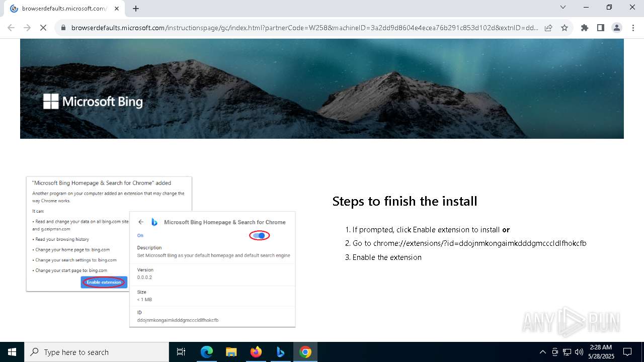Open a new tab with plus button
This screenshot has width=644, height=362.
tap(136, 9)
